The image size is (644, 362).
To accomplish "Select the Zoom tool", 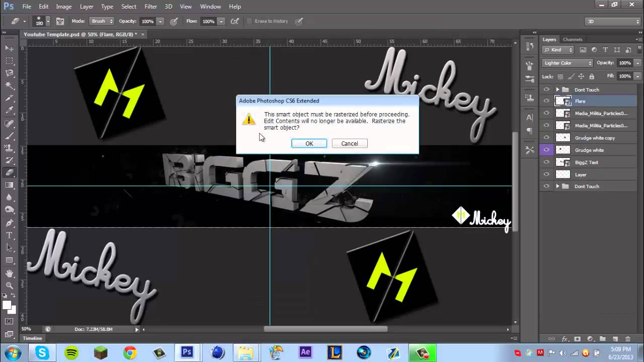I will click(x=9, y=285).
